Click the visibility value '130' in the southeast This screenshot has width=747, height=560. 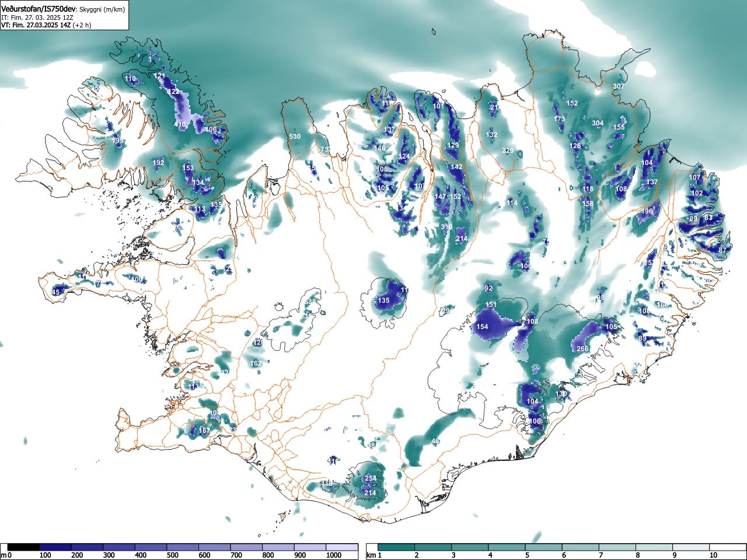(561, 394)
